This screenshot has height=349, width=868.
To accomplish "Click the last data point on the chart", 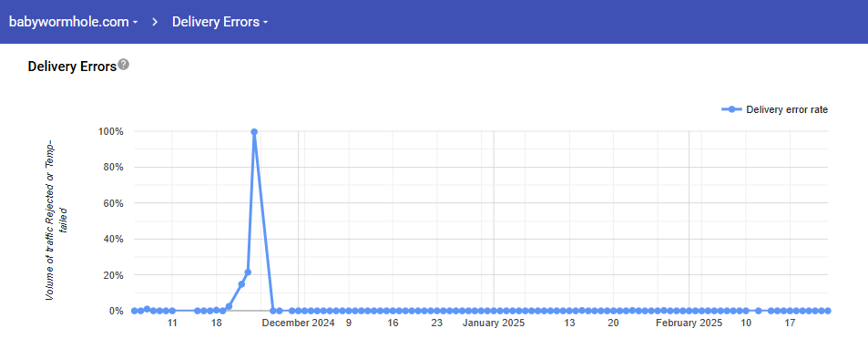I will (x=828, y=311).
